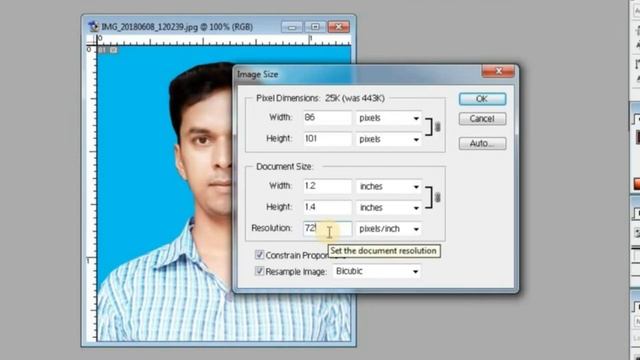Click Pixel Dimensions Height field showing 101
This screenshot has width=640, height=360.
point(327,139)
